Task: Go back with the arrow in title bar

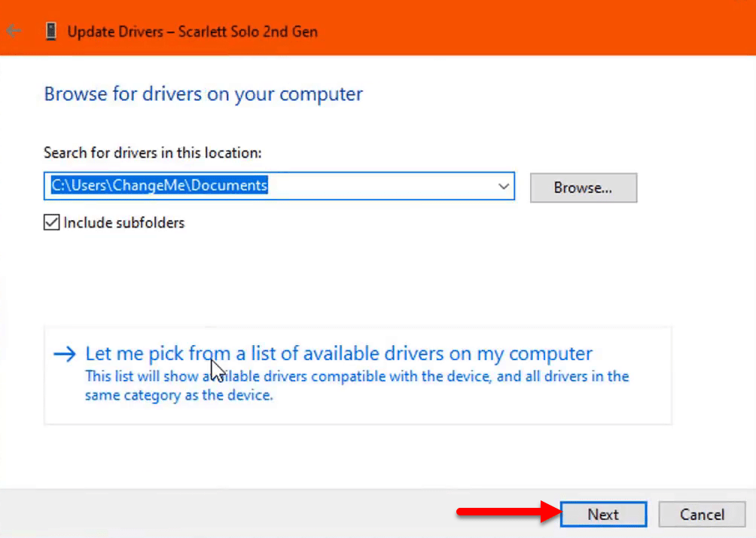Action: click(14, 31)
